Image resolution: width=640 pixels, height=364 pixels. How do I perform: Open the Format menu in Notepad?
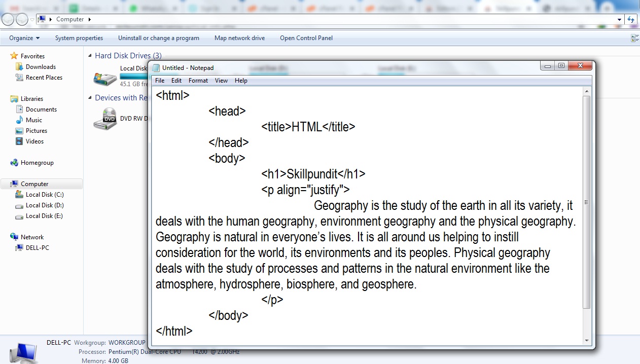198,81
